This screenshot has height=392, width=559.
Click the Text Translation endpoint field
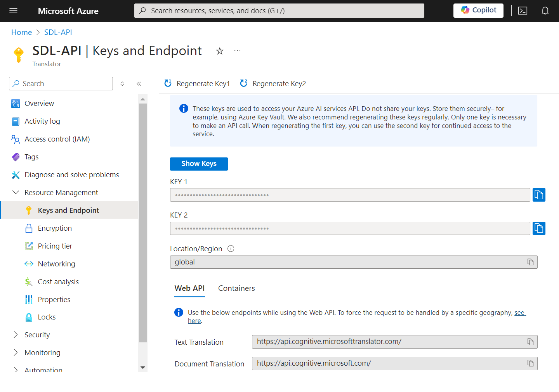click(394, 342)
